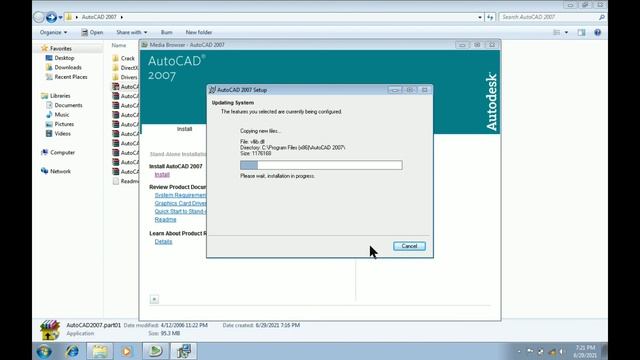Select Network in the navigation pane

point(60,171)
